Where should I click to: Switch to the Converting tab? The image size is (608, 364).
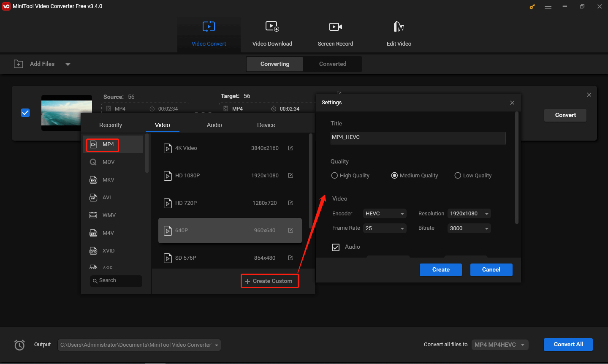coord(275,64)
